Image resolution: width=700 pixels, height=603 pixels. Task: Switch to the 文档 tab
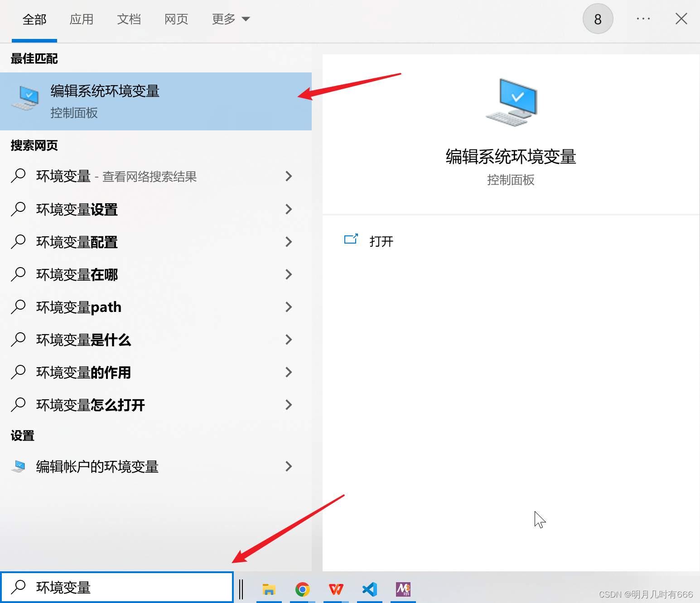(129, 19)
